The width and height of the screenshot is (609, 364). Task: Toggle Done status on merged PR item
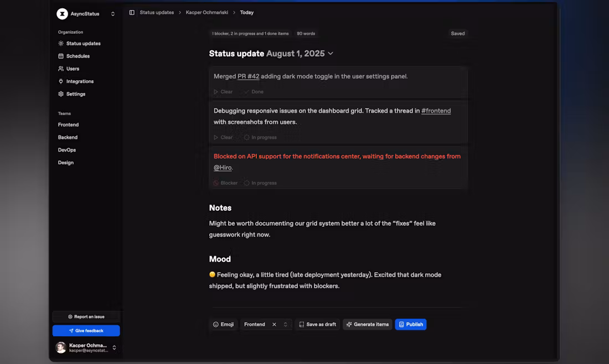pos(254,92)
